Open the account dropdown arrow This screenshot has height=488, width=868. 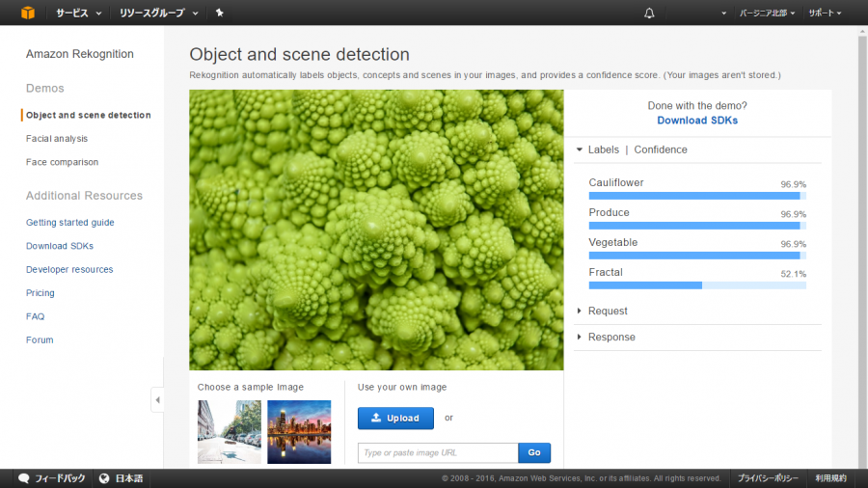pyautogui.click(x=723, y=13)
